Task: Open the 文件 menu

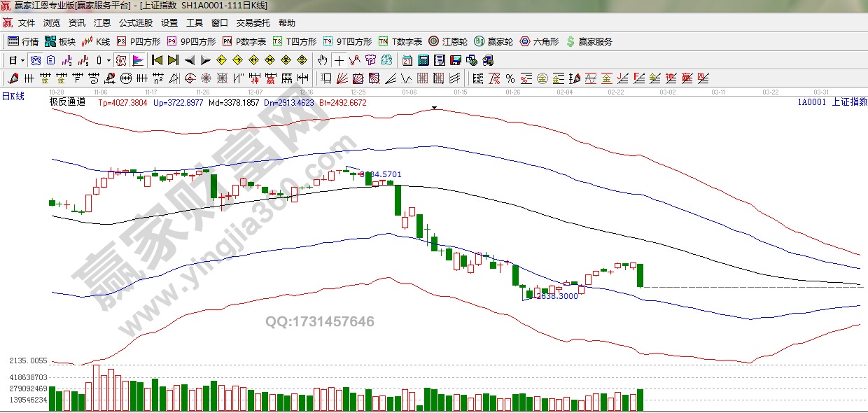Action: (x=27, y=22)
